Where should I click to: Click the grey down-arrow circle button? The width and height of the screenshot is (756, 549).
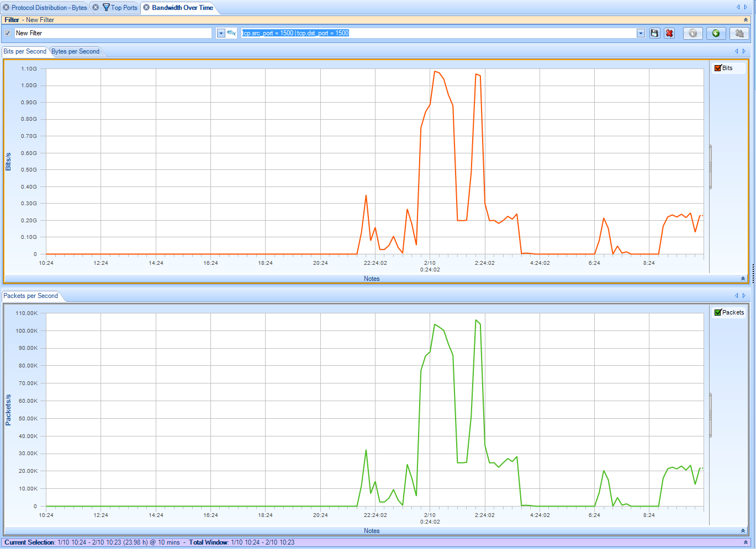(x=693, y=33)
